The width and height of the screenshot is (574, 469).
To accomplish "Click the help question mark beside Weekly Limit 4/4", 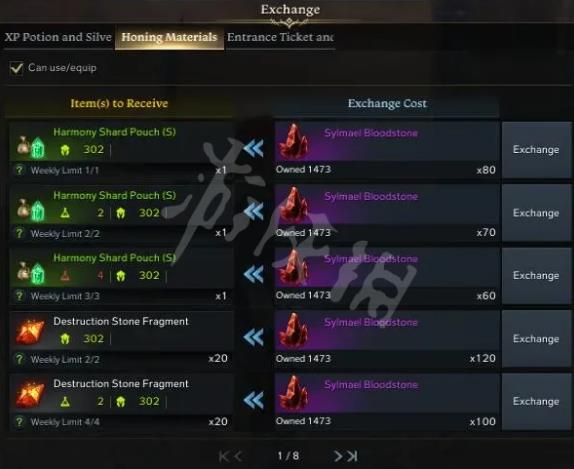I will [x=19, y=422].
